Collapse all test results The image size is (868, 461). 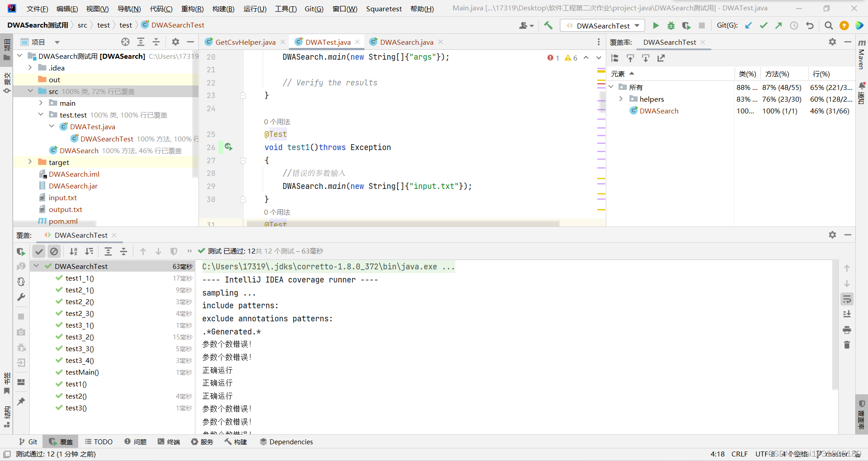(x=123, y=251)
